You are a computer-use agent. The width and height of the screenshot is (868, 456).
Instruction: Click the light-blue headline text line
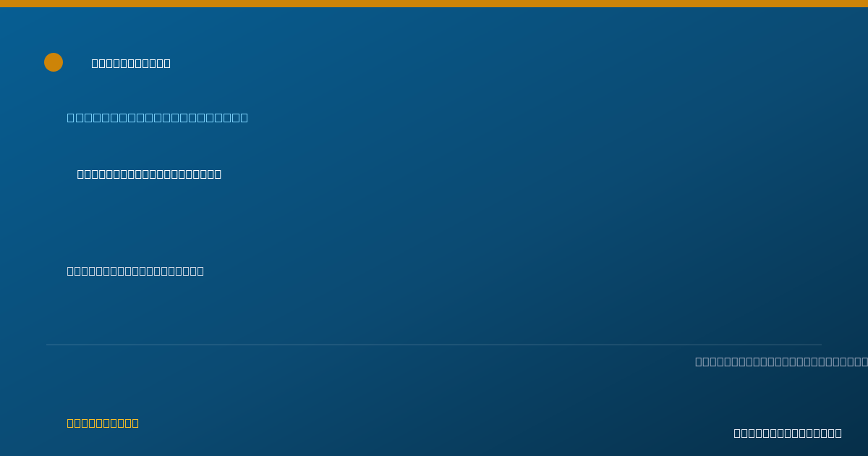tap(158, 117)
